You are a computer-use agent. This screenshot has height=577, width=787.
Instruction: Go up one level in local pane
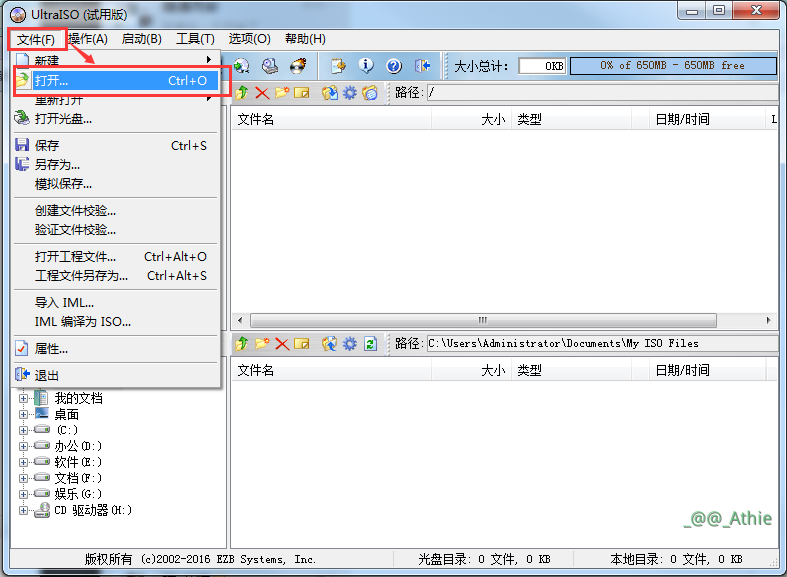click(x=242, y=344)
